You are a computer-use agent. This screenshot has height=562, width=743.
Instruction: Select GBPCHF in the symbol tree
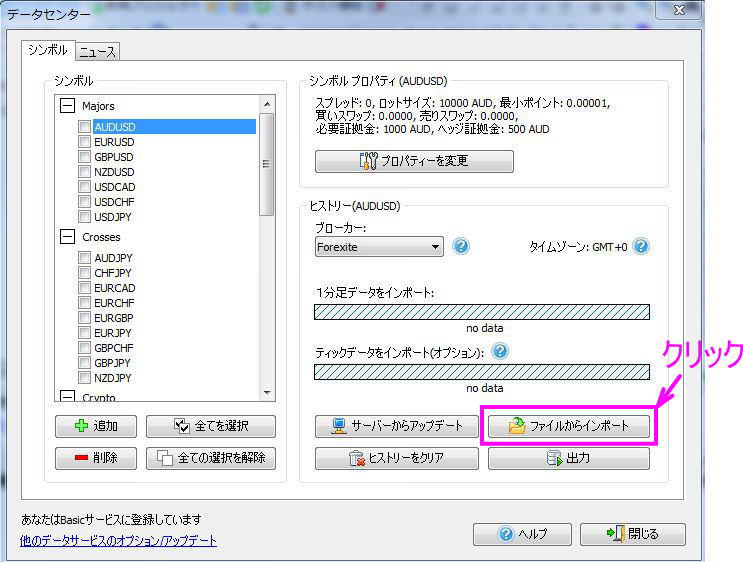point(114,348)
